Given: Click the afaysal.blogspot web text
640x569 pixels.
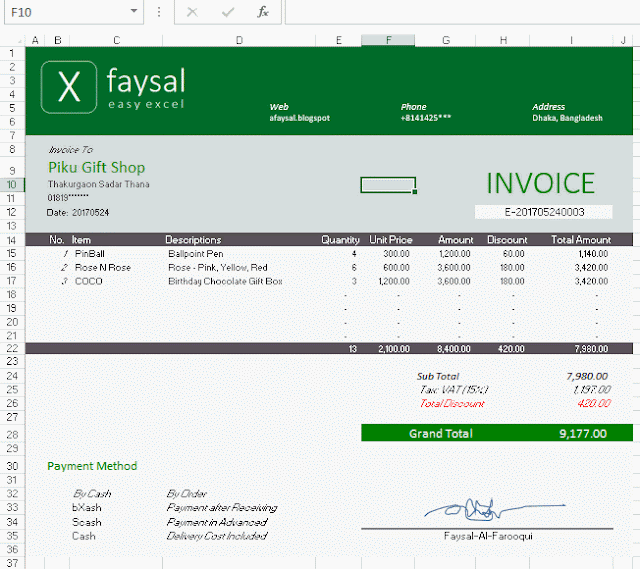Looking at the screenshot, I should pyautogui.click(x=299, y=118).
